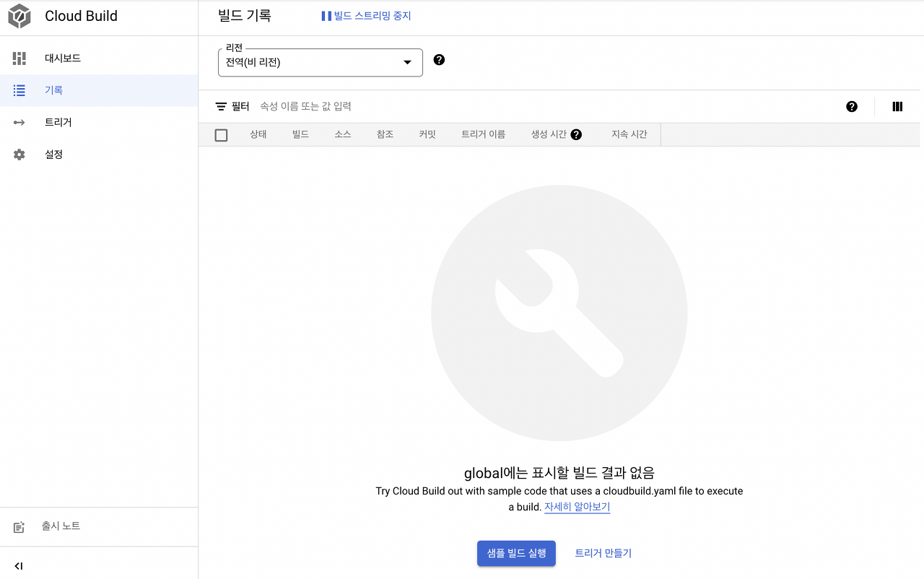Select the 기록 list icon in sidebar
The height and width of the screenshot is (579, 924).
pos(19,90)
